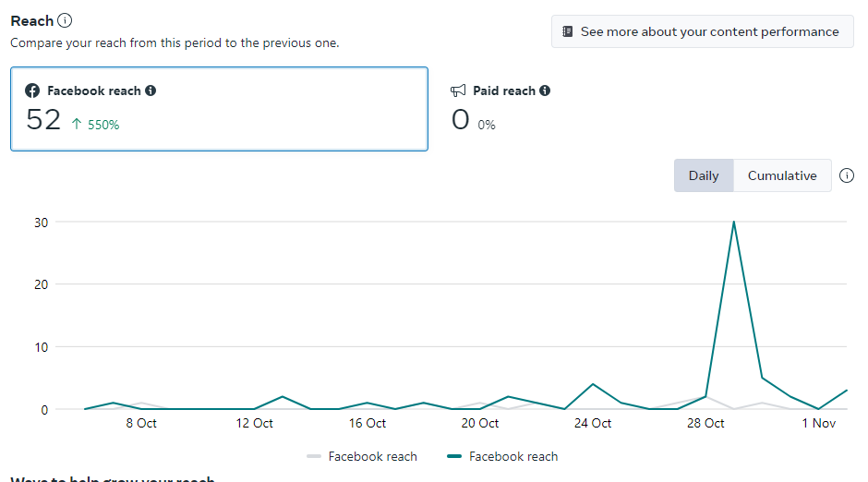
Task: Click the green up arrow beside 550%
Action: tap(77, 124)
